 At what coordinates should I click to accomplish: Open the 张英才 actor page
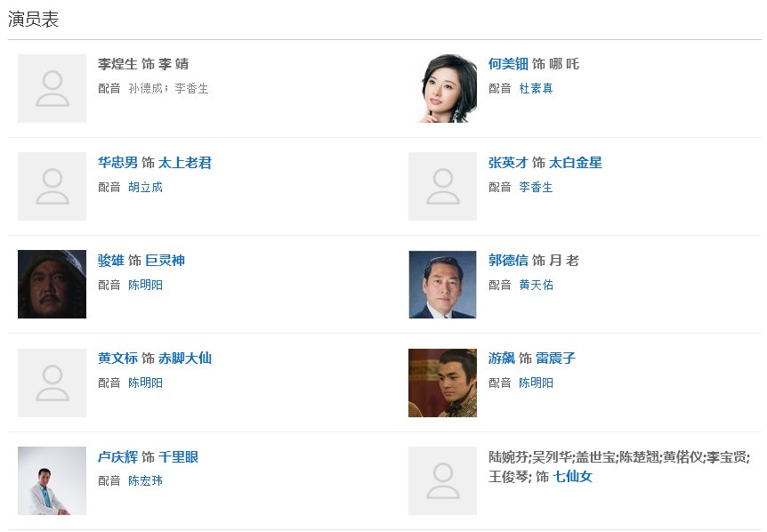(505, 162)
